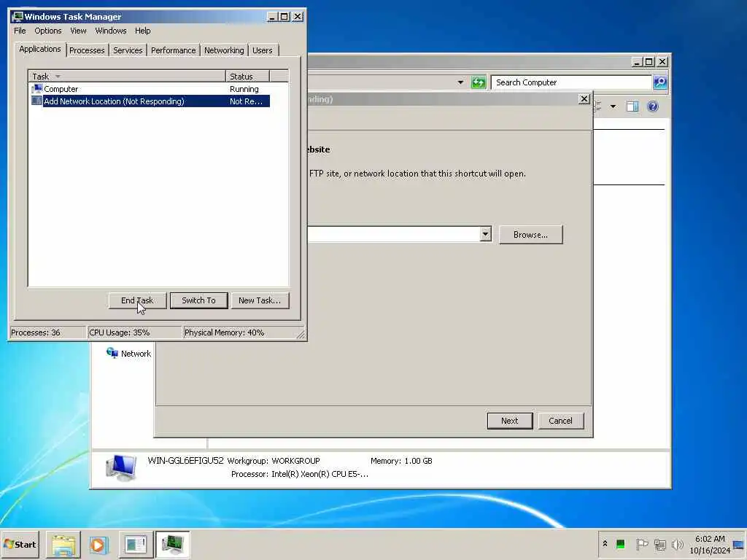Click the End Task button
The width and height of the screenshot is (747, 560).
point(137,300)
